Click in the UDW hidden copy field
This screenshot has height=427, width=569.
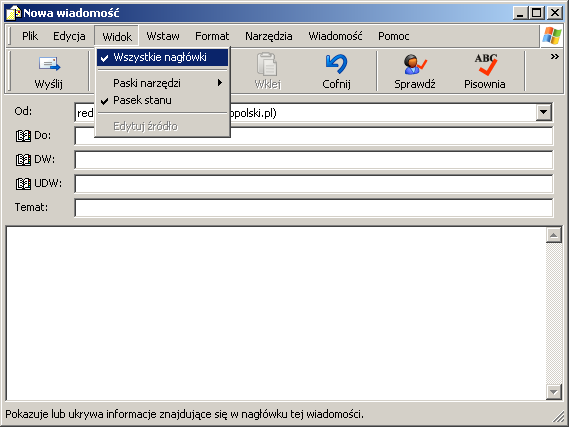tap(314, 184)
